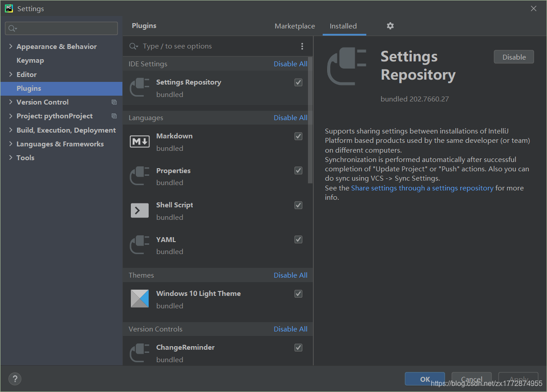Image resolution: width=547 pixels, height=392 pixels.
Task: Click the project-level icon next to Version Control
Action: pos(114,102)
